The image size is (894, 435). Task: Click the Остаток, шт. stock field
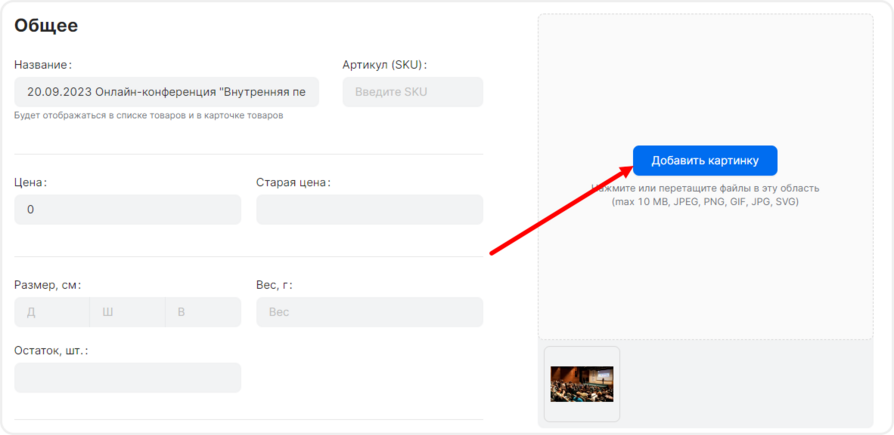click(127, 377)
